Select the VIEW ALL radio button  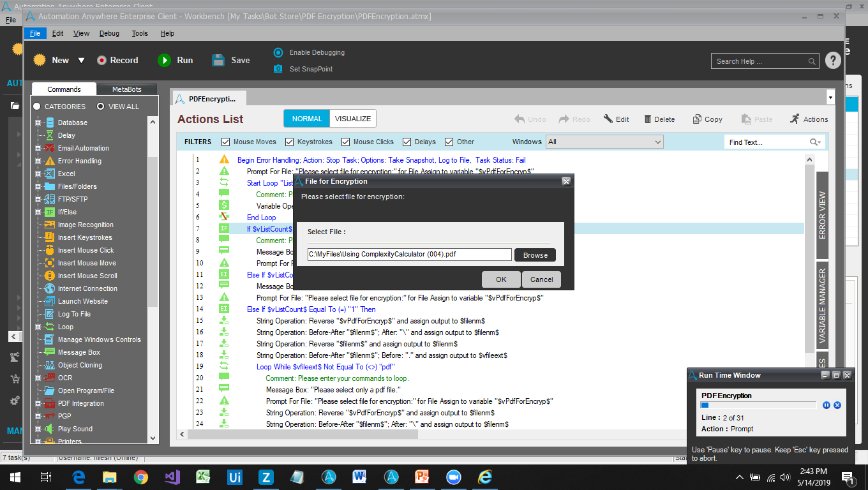tap(101, 107)
